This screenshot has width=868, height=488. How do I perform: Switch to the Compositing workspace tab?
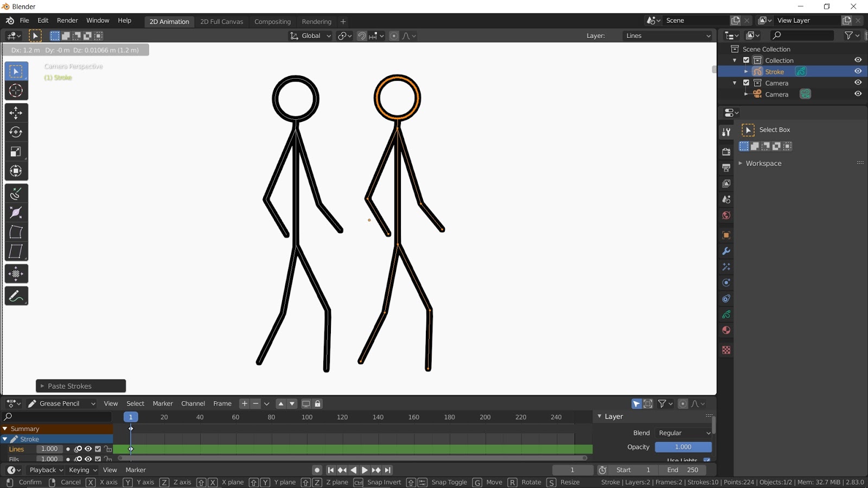tap(273, 22)
